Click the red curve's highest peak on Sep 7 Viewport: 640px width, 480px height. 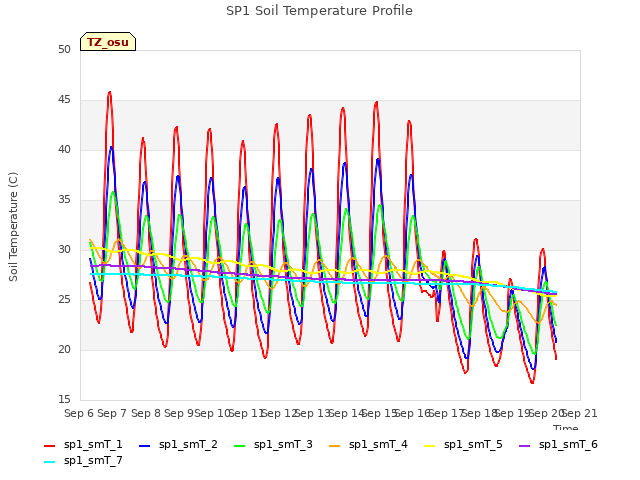(109, 93)
